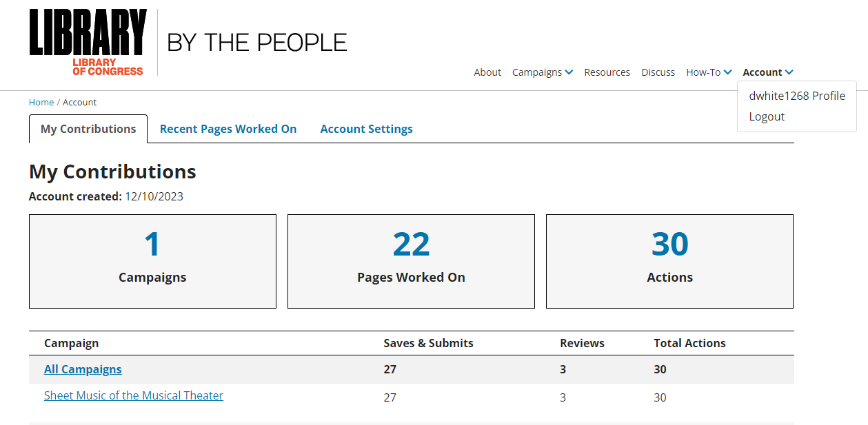Screen dimensions: 868x425
Task: Select the My Contributions tab
Action: [88, 129]
